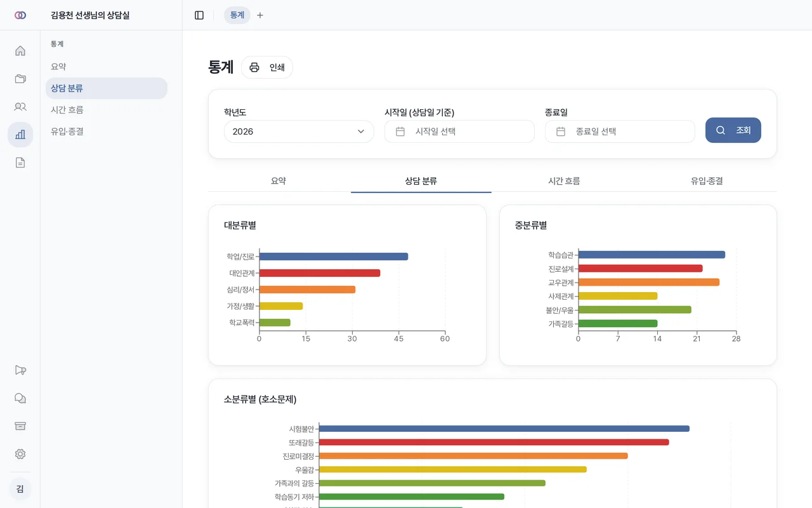Click the magnifier icon in 조회 button
This screenshot has height=508, width=812.
click(721, 130)
